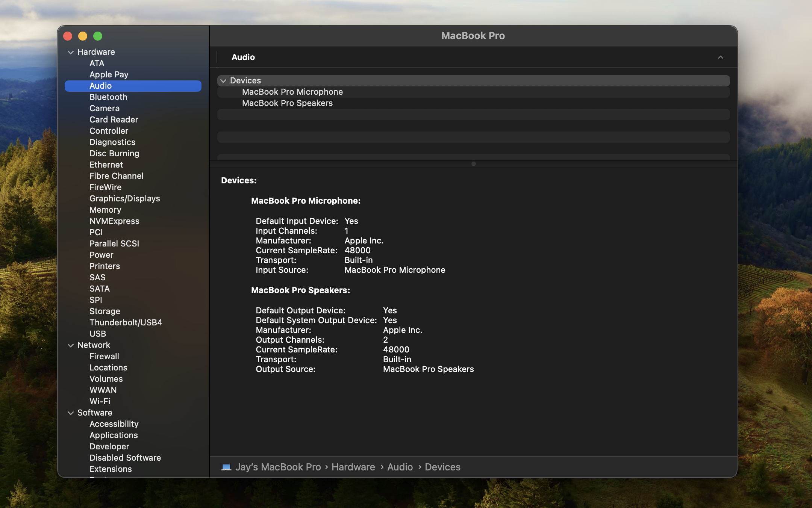Collapse the Software category chevron
The image size is (812, 508).
click(70, 413)
